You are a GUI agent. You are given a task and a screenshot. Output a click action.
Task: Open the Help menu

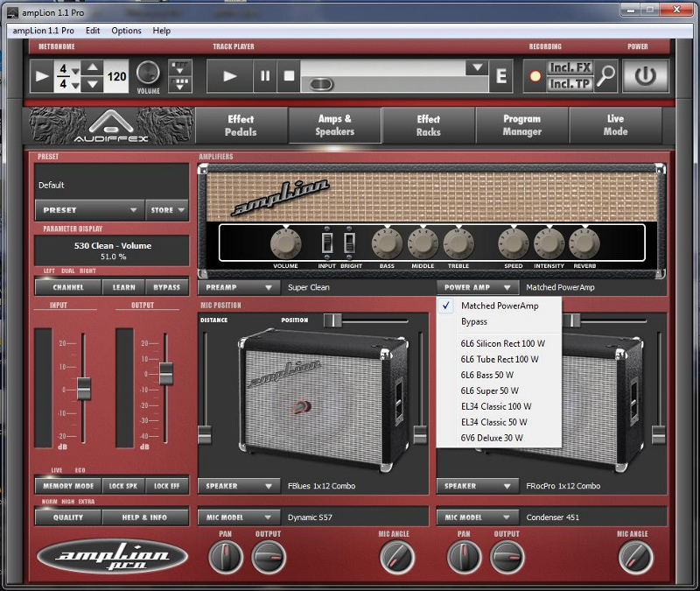tap(162, 31)
